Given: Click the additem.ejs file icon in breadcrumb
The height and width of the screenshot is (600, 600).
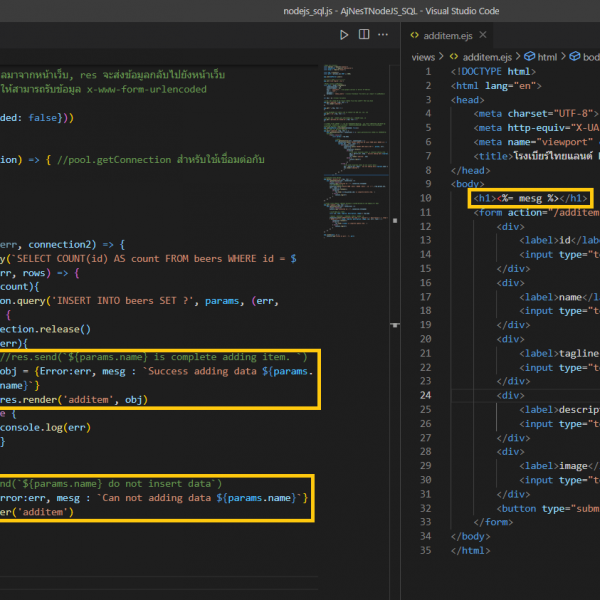Looking at the screenshot, I should coord(454,58).
